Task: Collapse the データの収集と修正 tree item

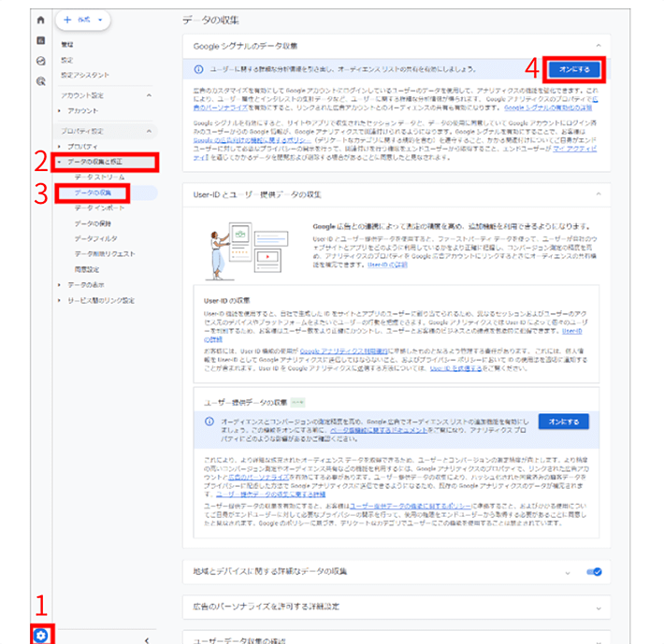Action: [59, 162]
